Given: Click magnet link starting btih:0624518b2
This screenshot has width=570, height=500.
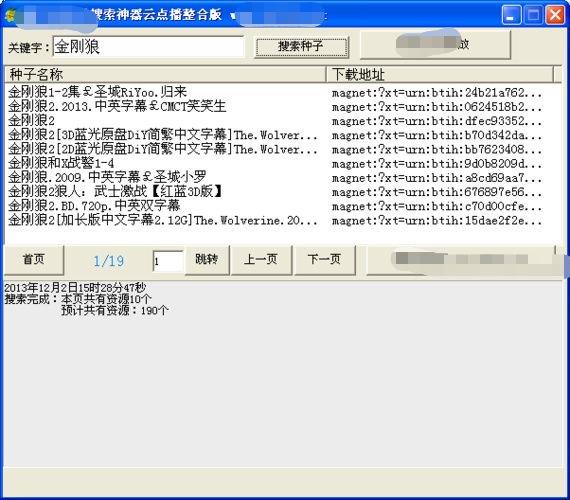Looking at the screenshot, I should coord(437,107).
